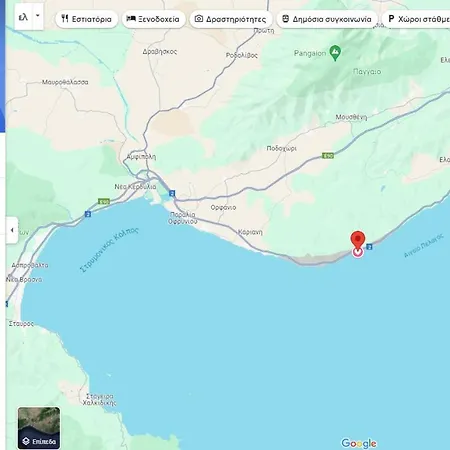Viewport: 450px width, 450px height.
Task: Click the E90 shield west of Νέα Κερδύλια
Action: point(104,202)
